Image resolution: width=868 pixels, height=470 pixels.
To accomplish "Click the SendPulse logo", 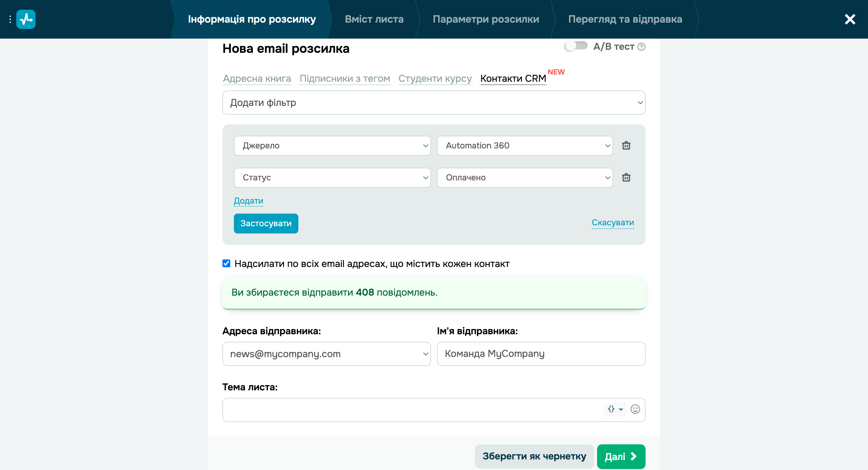I will click(x=26, y=19).
